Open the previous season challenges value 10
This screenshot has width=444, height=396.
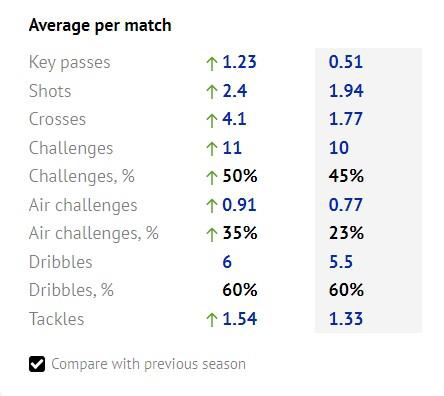pyautogui.click(x=339, y=148)
